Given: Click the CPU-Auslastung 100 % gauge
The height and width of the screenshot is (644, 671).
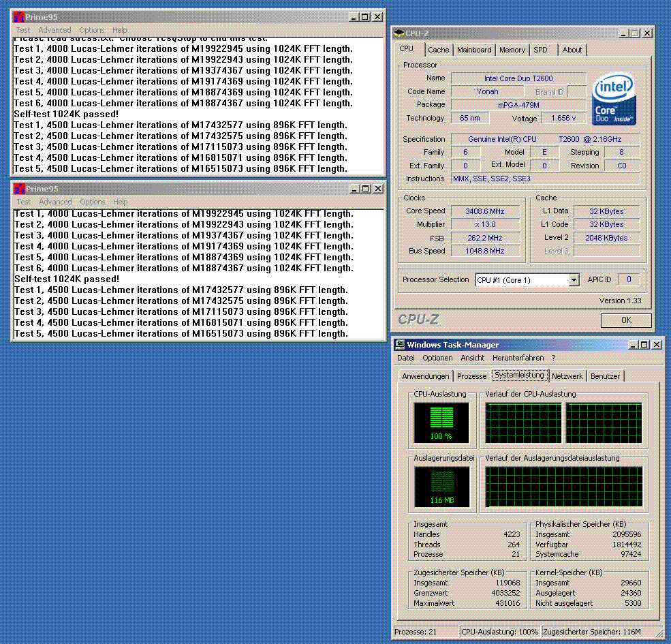Looking at the screenshot, I should tap(441, 423).
